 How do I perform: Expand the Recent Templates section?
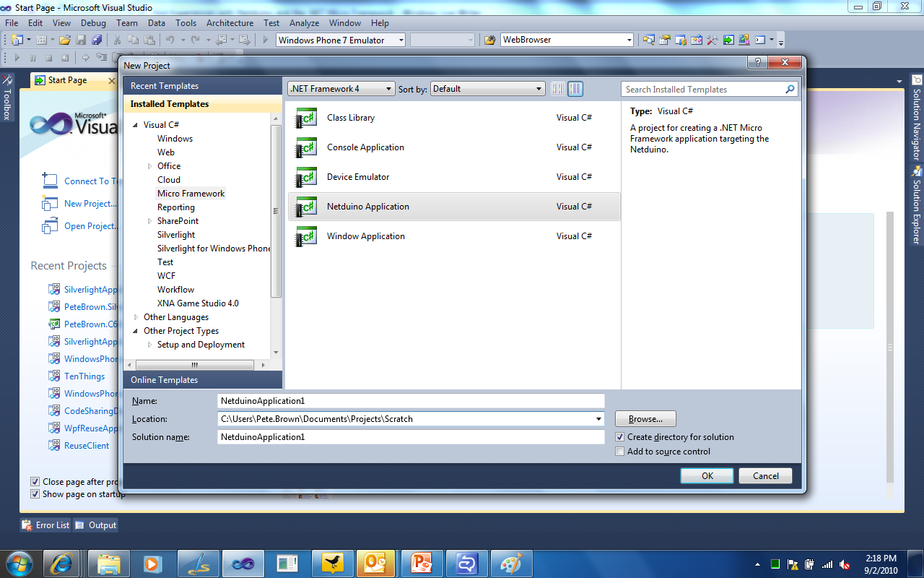click(x=202, y=85)
